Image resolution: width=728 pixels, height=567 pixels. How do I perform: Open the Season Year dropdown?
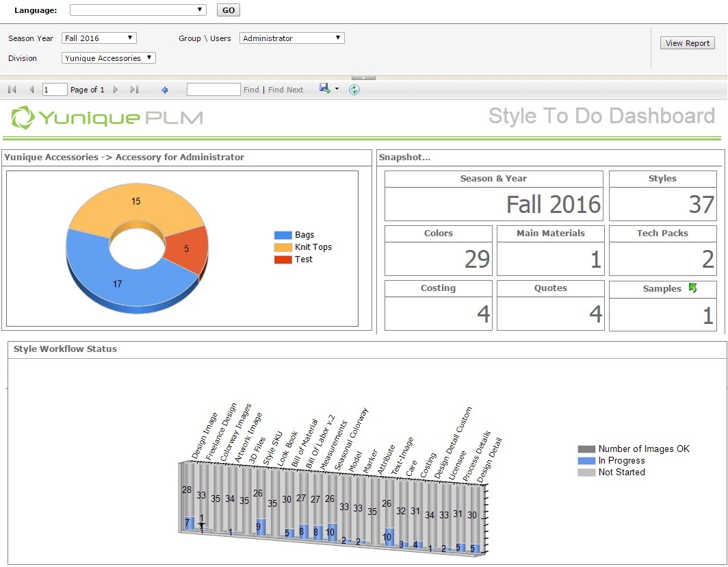pos(99,38)
